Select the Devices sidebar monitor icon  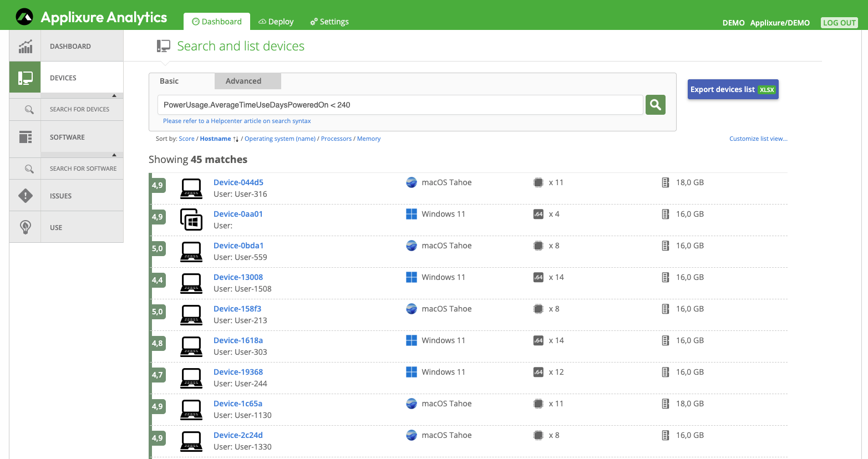26,78
